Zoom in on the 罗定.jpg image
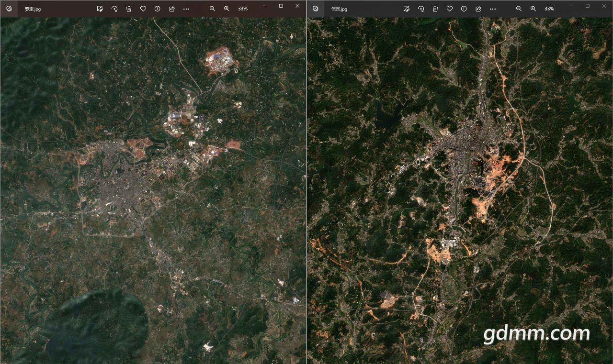The width and height of the screenshot is (613, 364). (227, 9)
